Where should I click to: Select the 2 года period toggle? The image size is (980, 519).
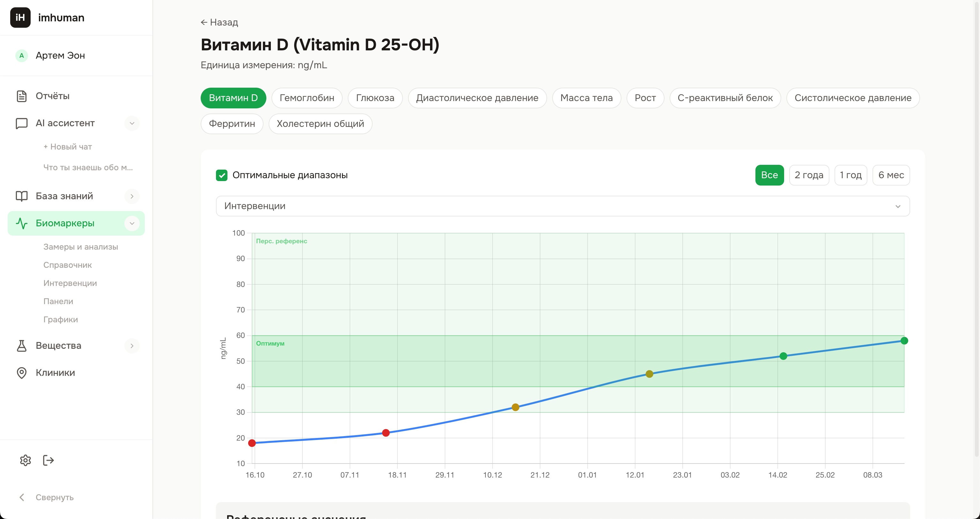pos(809,175)
